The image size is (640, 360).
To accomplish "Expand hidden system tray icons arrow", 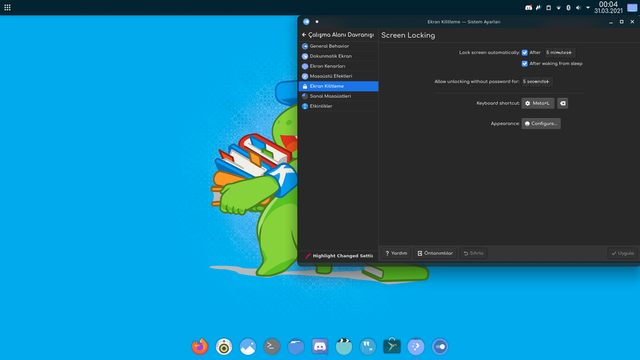I will 588,7.
